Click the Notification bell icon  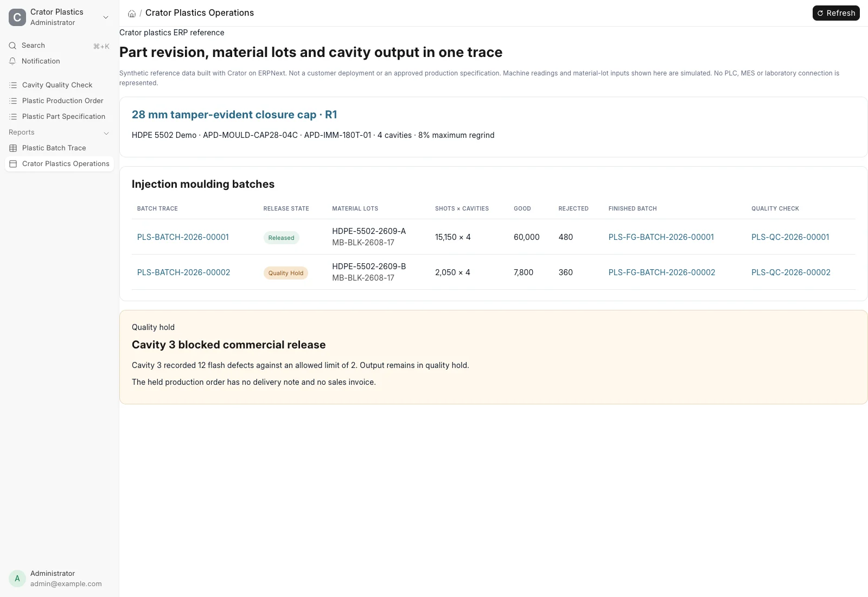12,61
